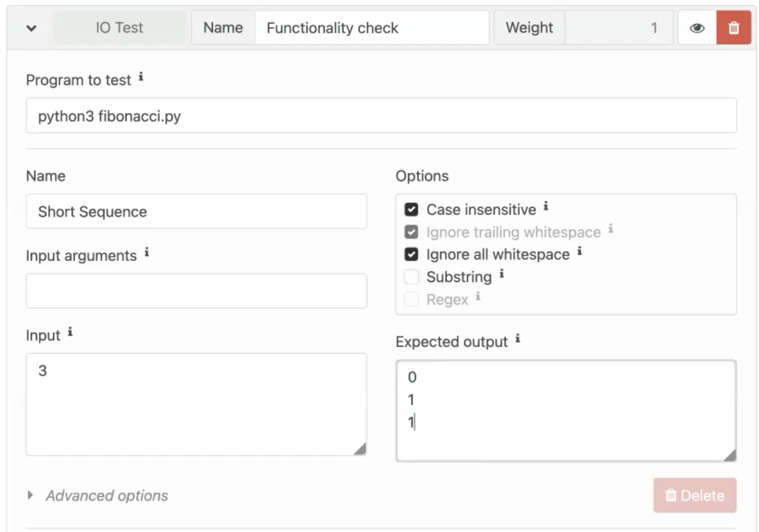The width and height of the screenshot is (759, 532).
Task: Click info icon next to Substring
Action: click(x=501, y=273)
